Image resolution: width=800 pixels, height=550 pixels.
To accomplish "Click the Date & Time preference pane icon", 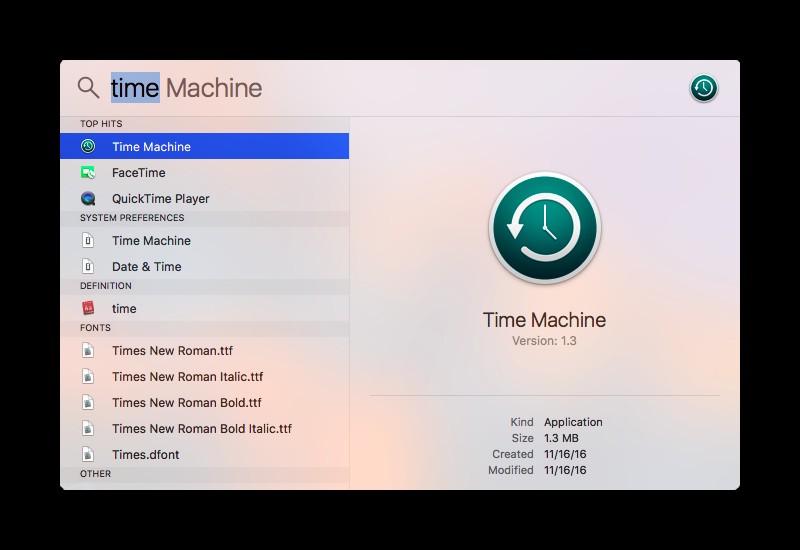I will tap(88, 266).
